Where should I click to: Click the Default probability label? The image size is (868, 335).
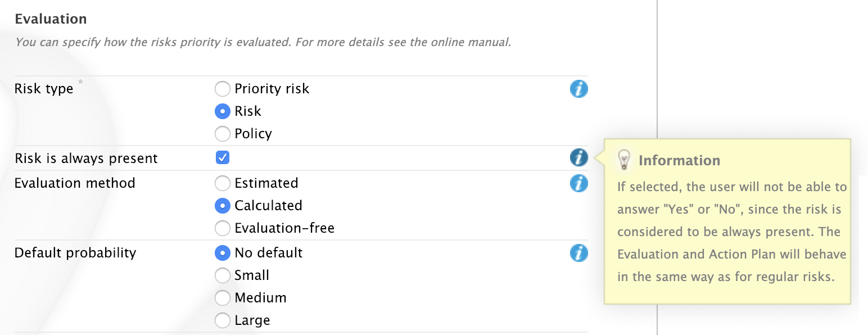tap(75, 253)
